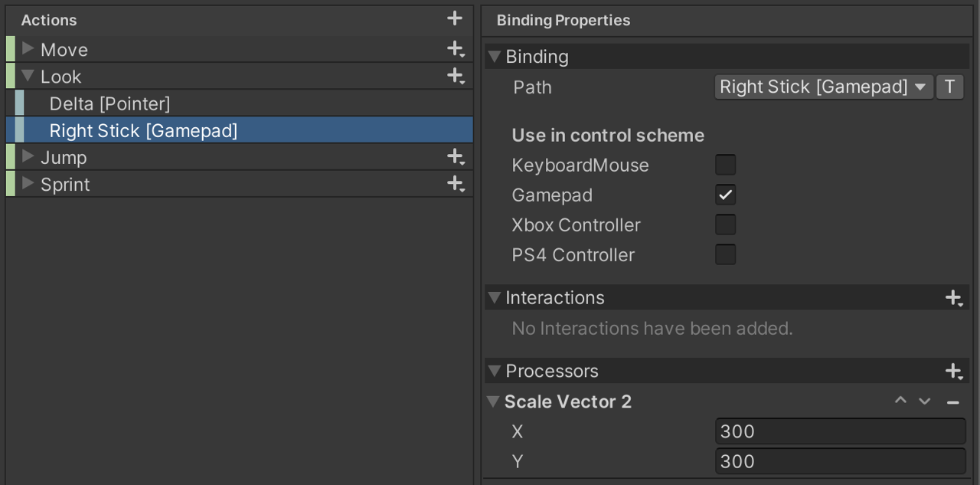
Task: Click the X value field of Scale Vector 2
Action: [840, 431]
